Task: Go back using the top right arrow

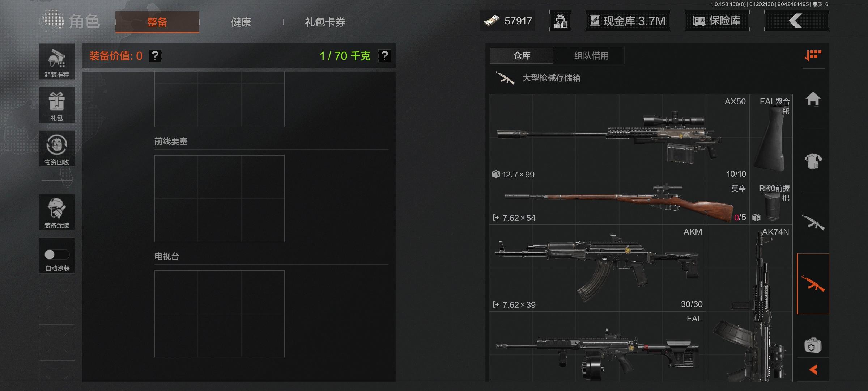Action: click(x=796, y=21)
